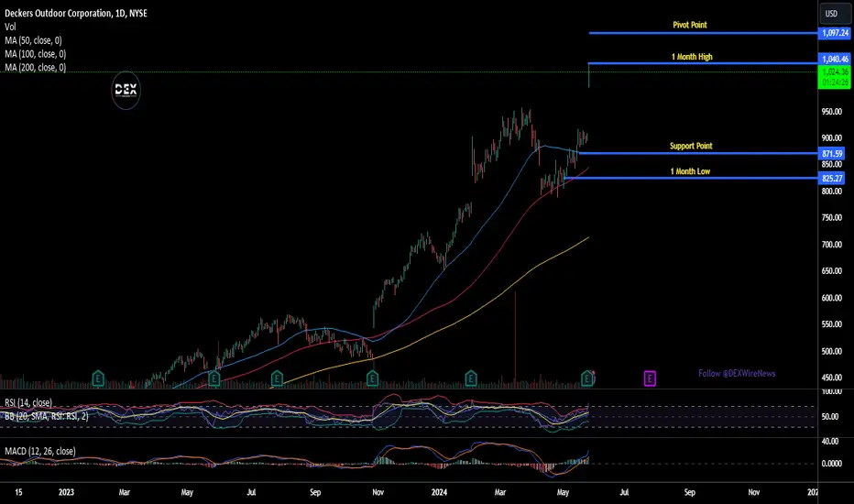Image resolution: width=854 pixels, height=504 pixels.
Task: Click the 750.00 price axis label
Action: click(x=832, y=217)
